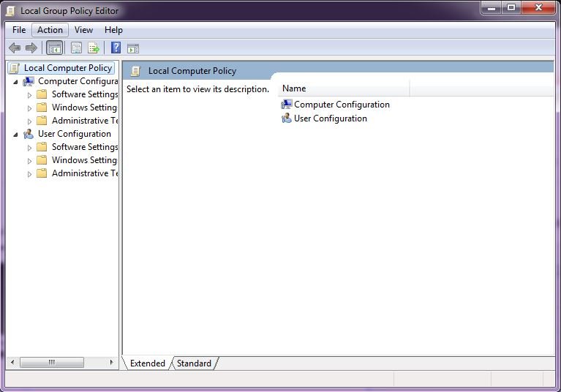The width and height of the screenshot is (561, 392).
Task: Select Computer Configuration text in the Name list
Action: coord(342,105)
